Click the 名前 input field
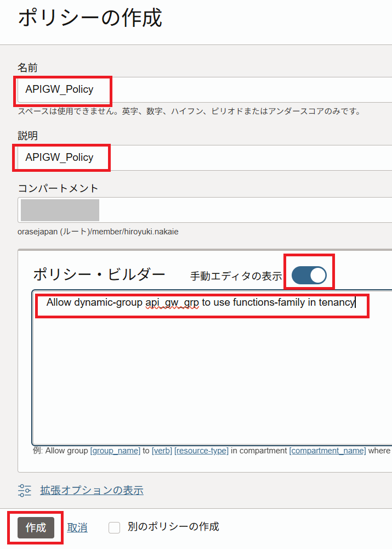Viewport: 392px width, 556px height. pyautogui.click(x=204, y=89)
